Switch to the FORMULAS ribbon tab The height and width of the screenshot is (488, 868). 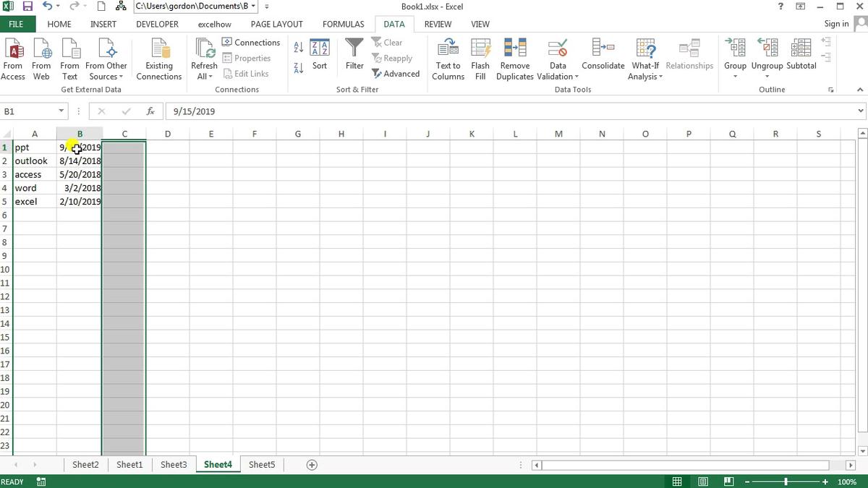coord(343,24)
